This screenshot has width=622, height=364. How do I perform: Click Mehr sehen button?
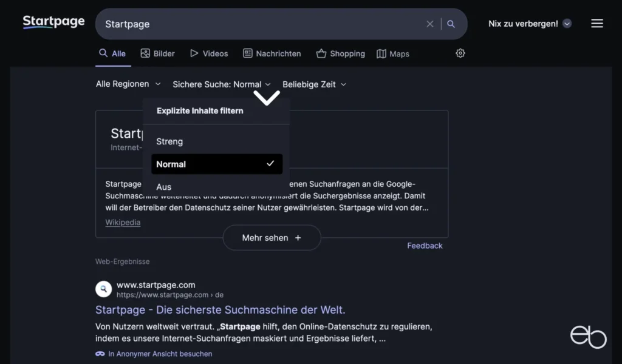(x=272, y=238)
